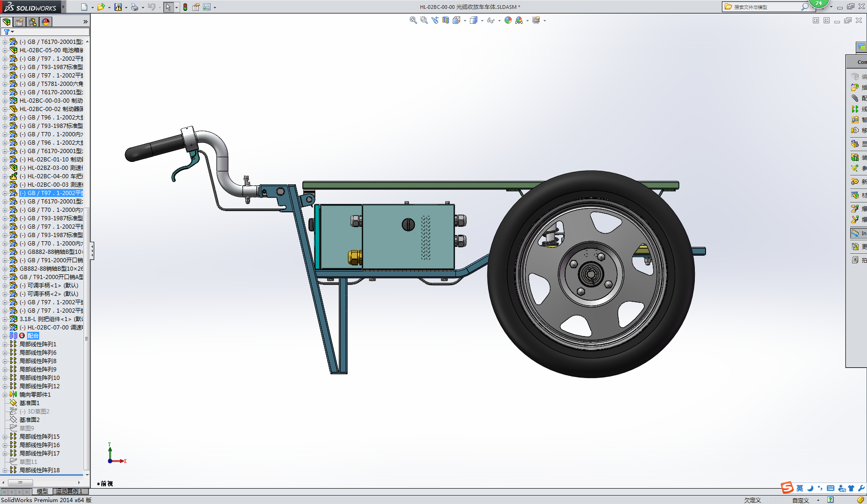Click the Open document folder icon
The width and height of the screenshot is (867, 504).
coord(101,7)
